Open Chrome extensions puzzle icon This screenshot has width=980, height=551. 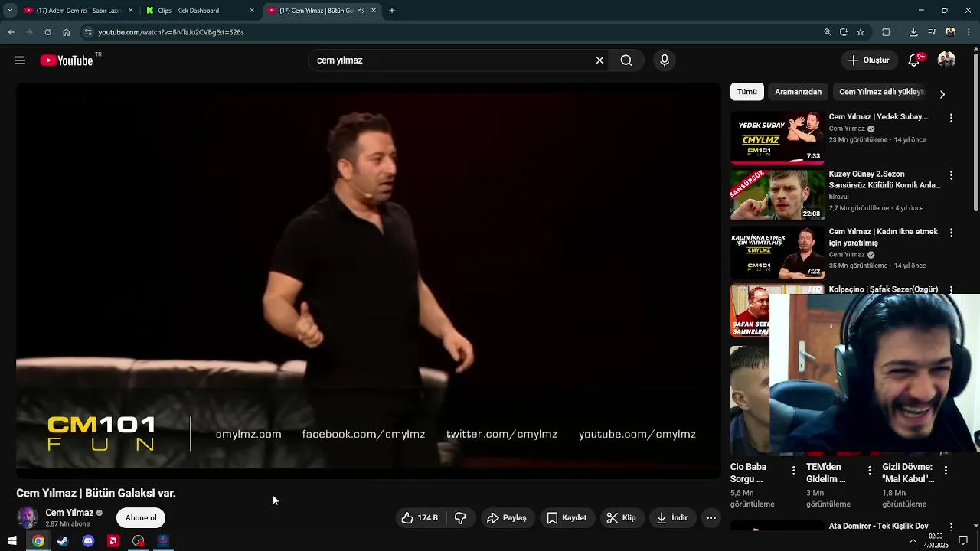click(887, 32)
